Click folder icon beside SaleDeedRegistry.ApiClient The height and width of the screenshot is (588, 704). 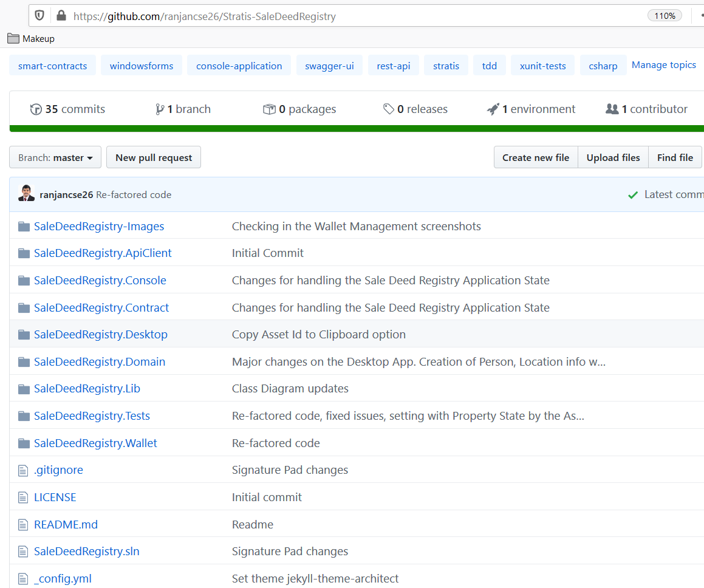click(24, 253)
